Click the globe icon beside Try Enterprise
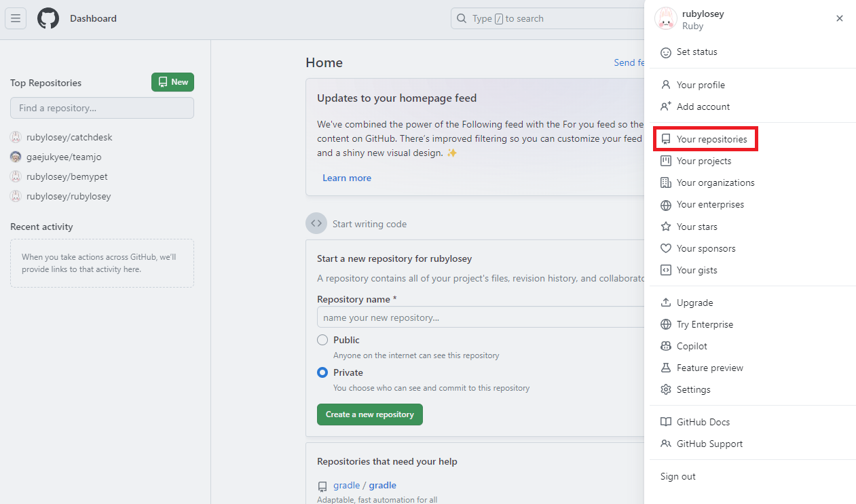 666,324
